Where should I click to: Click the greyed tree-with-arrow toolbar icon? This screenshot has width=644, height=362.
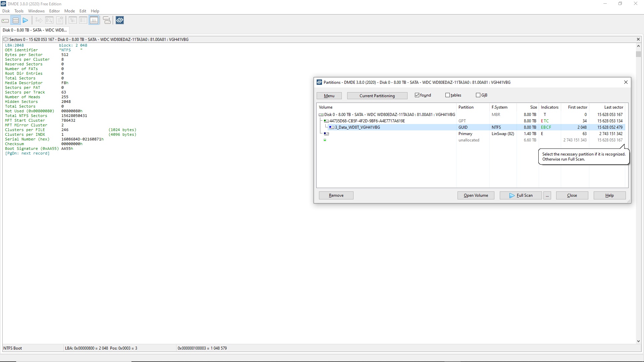pos(39,20)
